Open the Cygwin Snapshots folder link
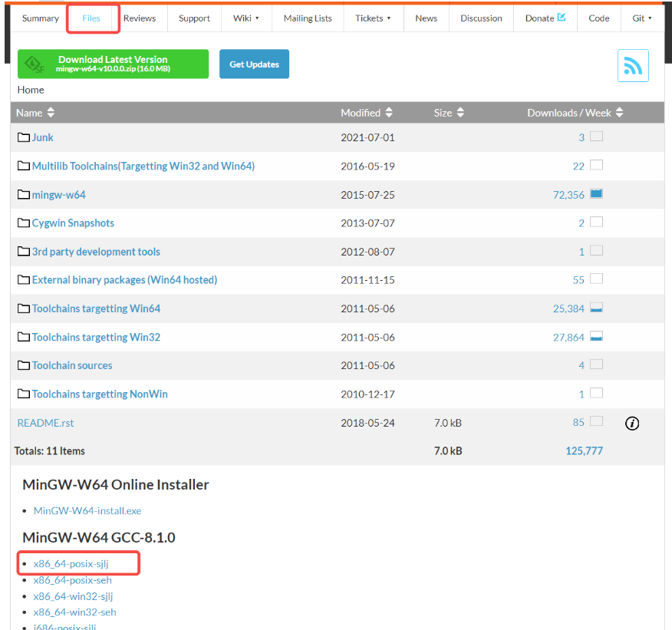Image resolution: width=672 pixels, height=630 pixels. (x=73, y=223)
